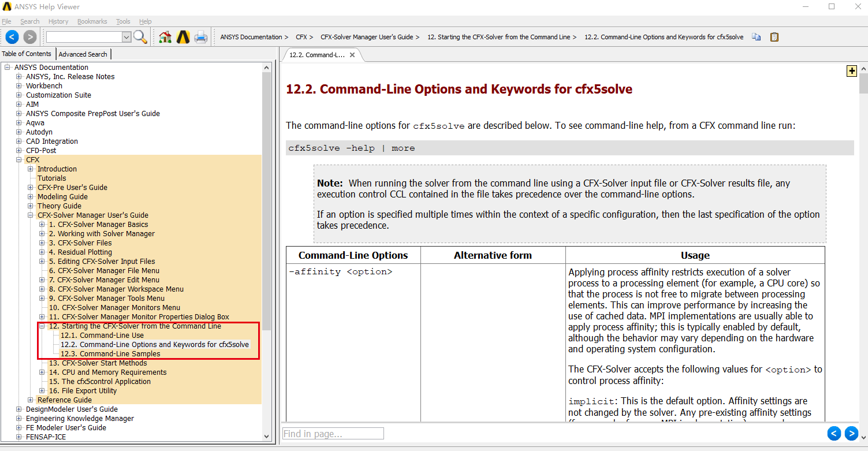Open the Search menu
The height and width of the screenshot is (451, 868).
[x=30, y=21]
